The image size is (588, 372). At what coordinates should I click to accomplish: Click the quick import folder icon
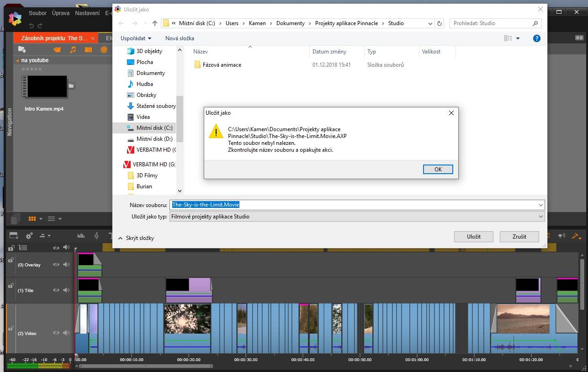click(x=22, y=49)
